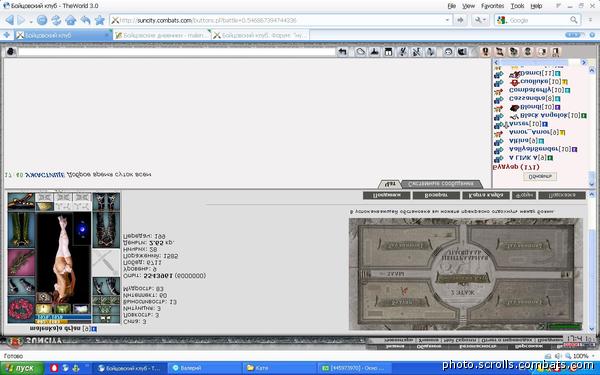The height and width of the screenshot is (375, 600).
Task: Click the Обновить button under user list
Action: point(540,176)
